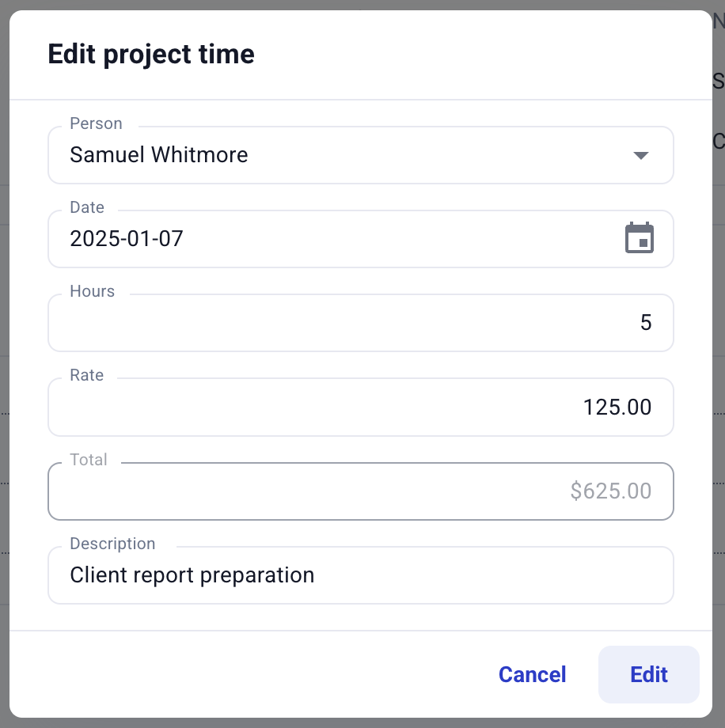
Task: Click the Person field label
Action: pos(96,123)
